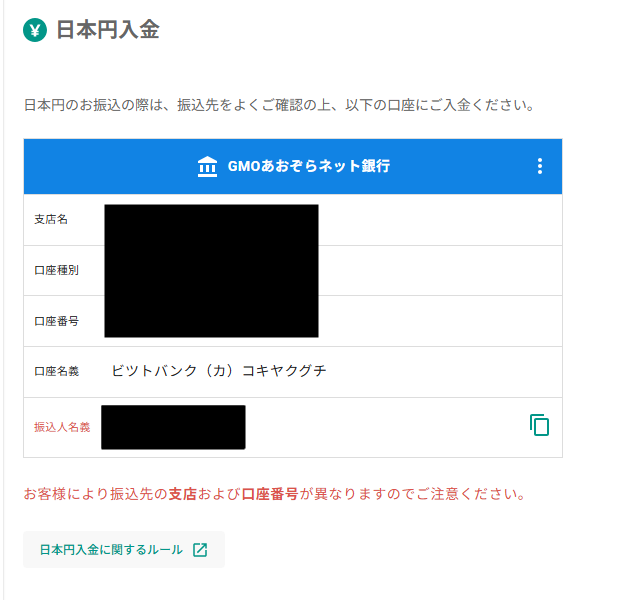Click the 口座番号 row label
632x600 pixels.
pyautogui.click(x=56, y=321)
